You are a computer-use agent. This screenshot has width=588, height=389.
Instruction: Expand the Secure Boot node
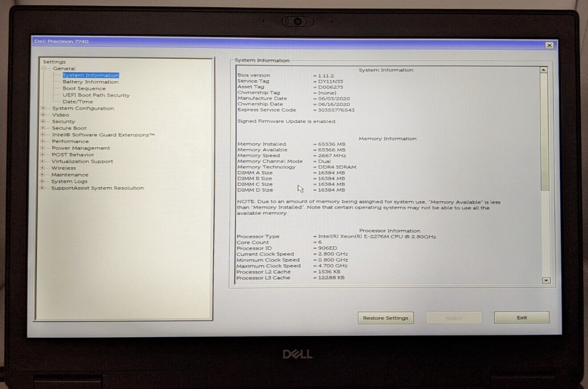[x=43, y=128]
